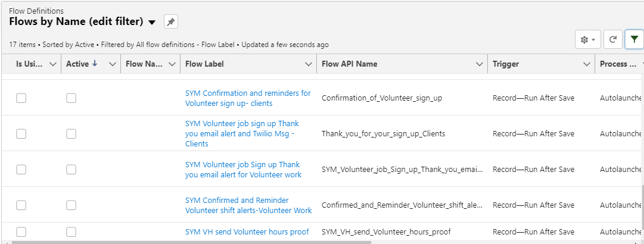Sort by the Active column arrow
Viewport: 644px width, 244px height.
[x=94, y=64]
